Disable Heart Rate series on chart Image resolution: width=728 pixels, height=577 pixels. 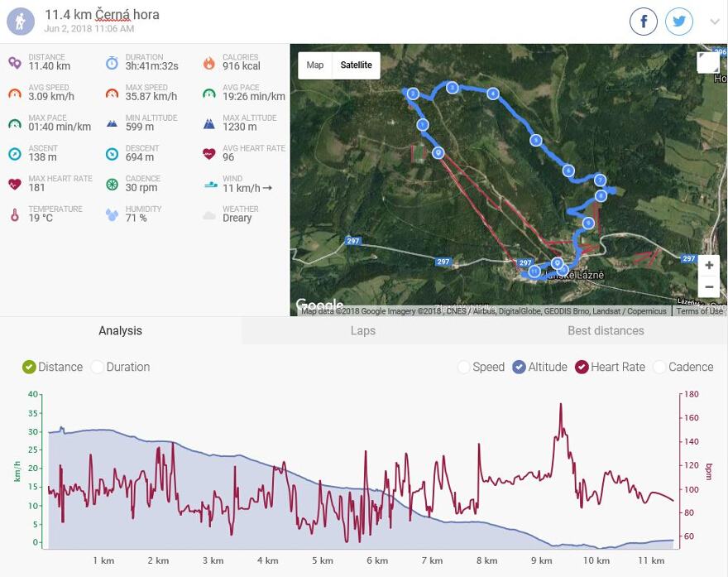point(582,367)
